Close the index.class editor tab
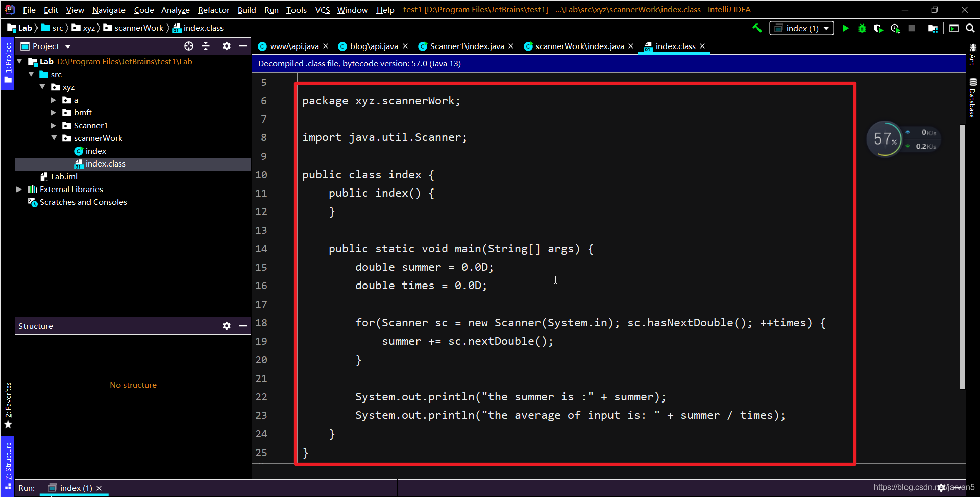The width and height of the screenshot is (980, 497). 702,46
